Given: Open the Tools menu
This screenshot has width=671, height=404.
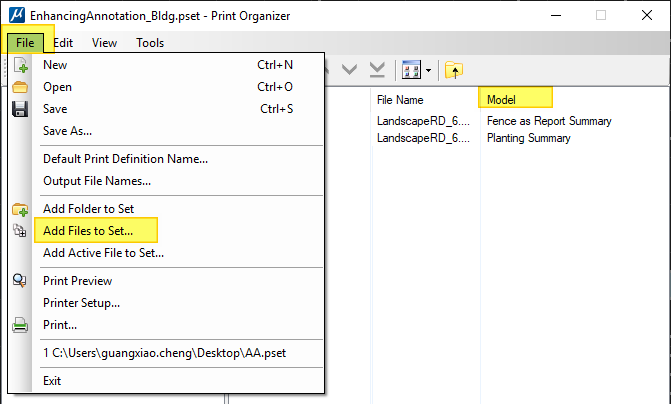Looking at the screenshot, I should point(150,43).
